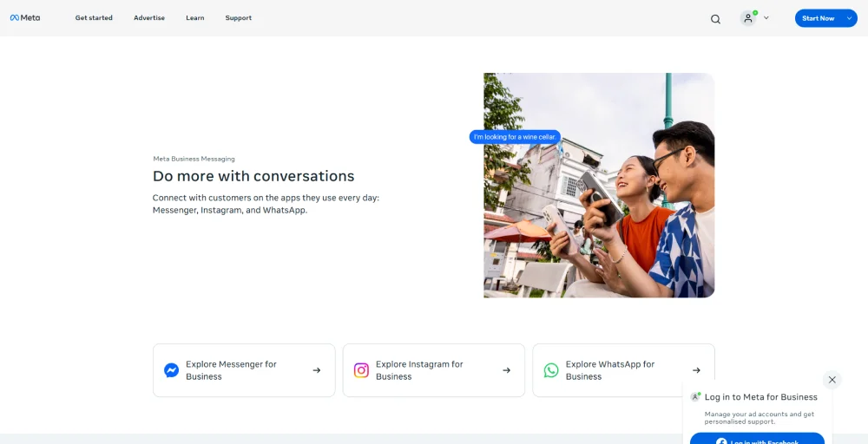Click the account profile avatar icon
Viewport: 868px width, 444px height.
(x=748, y=18)
